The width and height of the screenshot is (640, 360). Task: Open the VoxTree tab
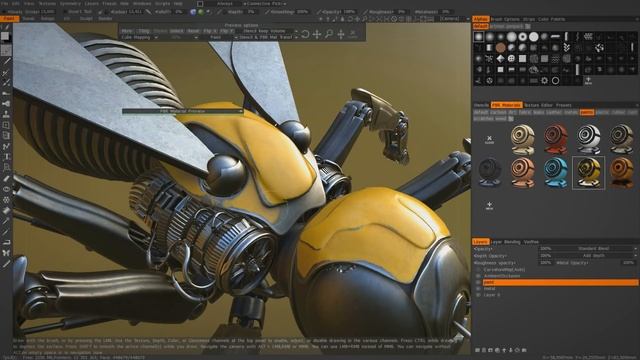(531, 242)
